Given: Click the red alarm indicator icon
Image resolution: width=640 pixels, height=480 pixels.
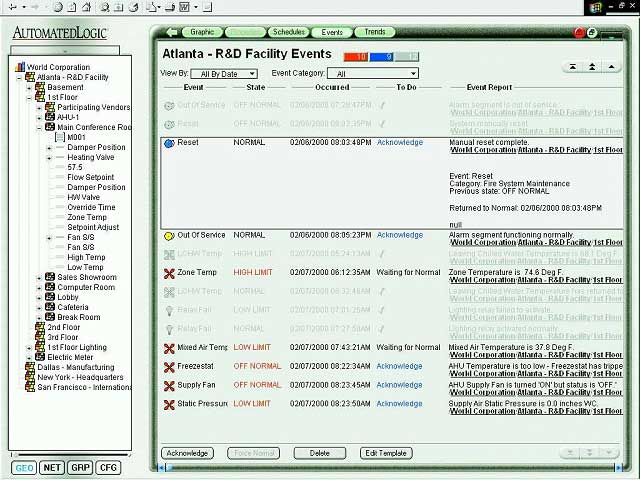Looking at the screenshot, I should click(x=579, y=33).
